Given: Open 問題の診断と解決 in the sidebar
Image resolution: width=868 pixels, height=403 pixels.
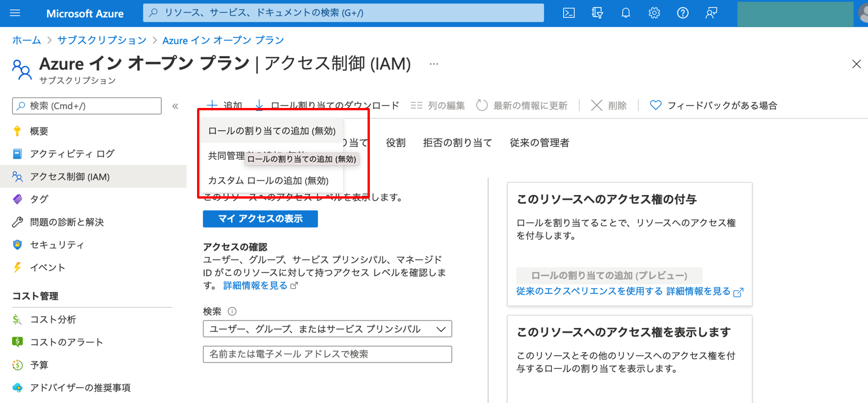Looking at the screenshot, I should point(67,222).
